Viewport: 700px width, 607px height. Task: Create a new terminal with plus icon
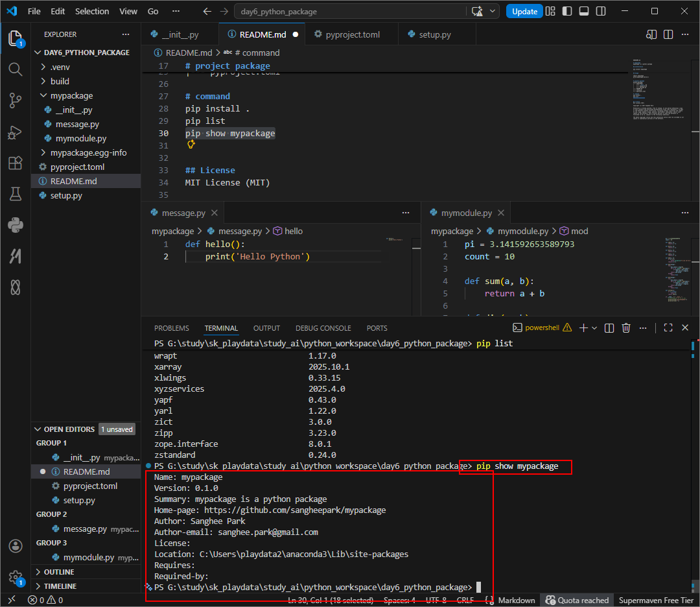point(583,328)
